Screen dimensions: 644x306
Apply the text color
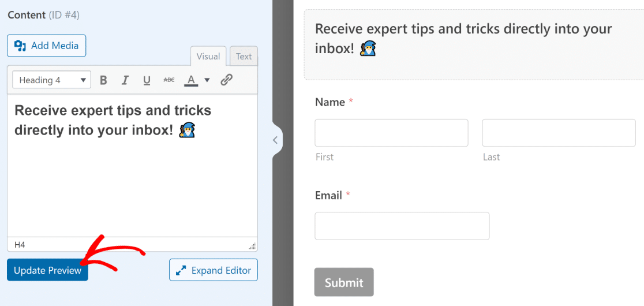click(x=191, y=80)
